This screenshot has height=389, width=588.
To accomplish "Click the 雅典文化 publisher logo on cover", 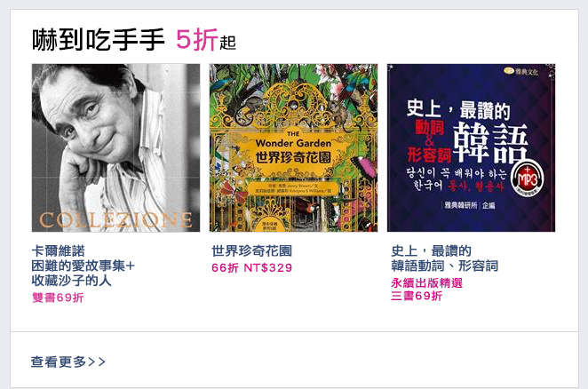I will (520, 71).
